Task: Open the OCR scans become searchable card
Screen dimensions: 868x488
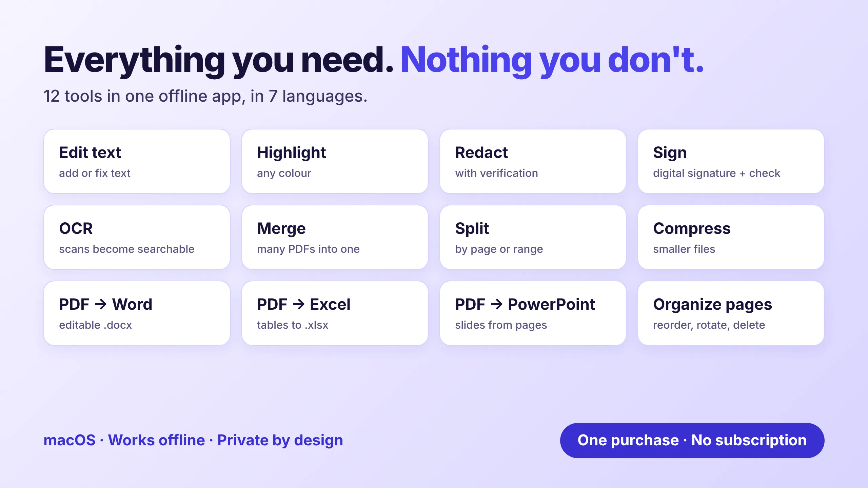Action: click(x=137, y=237)
